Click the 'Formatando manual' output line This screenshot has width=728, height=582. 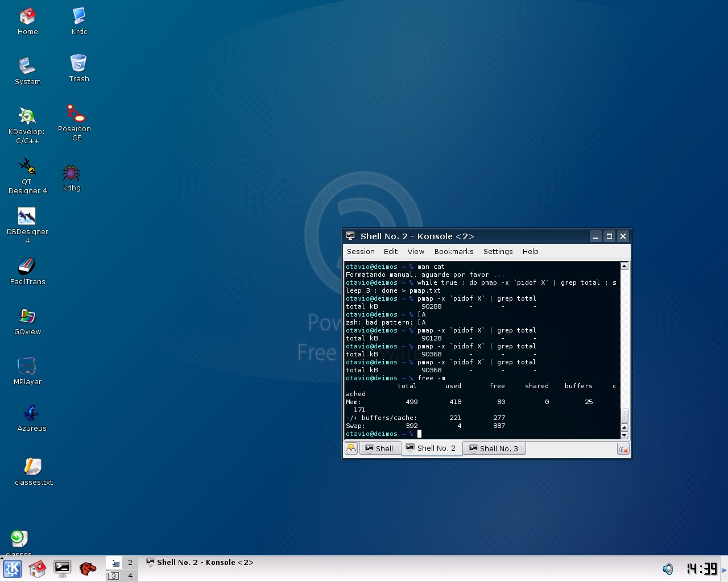pos(425,275)
